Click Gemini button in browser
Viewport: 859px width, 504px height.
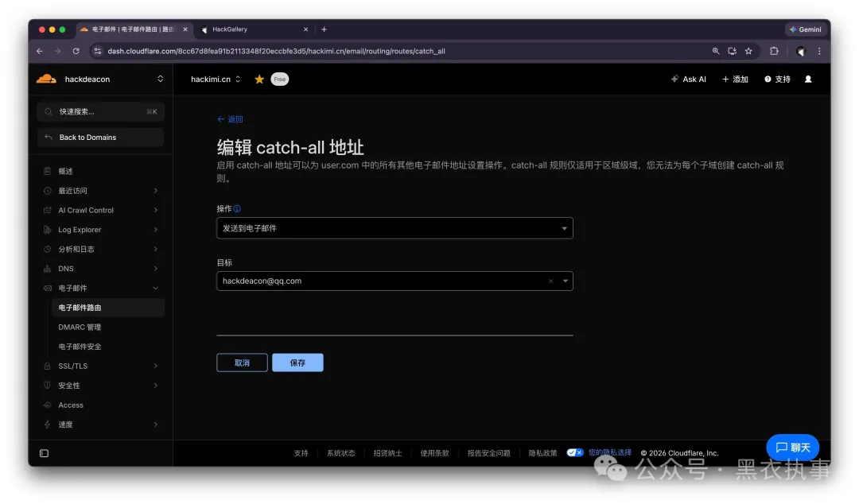806,29
